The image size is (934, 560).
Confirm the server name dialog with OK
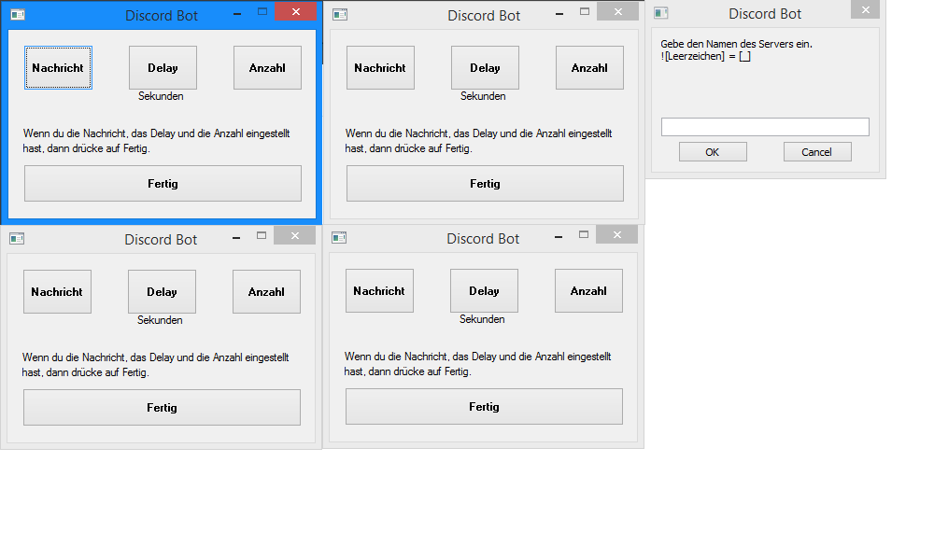(x=713, y=152)
